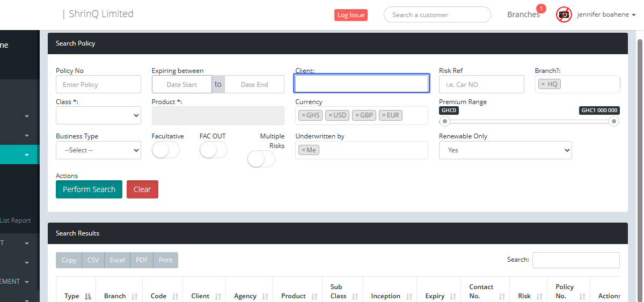This screenshot has height=302, width=644.
Task: Remove the GHS currency tag
Action: pos(303,115)
